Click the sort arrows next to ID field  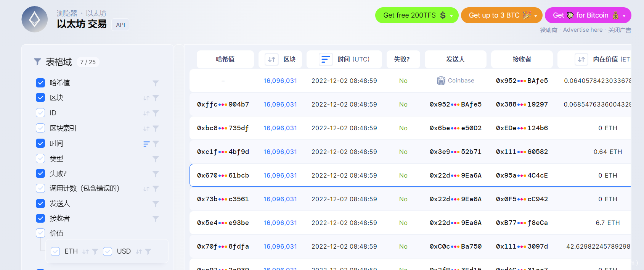(x=146, y=113)
